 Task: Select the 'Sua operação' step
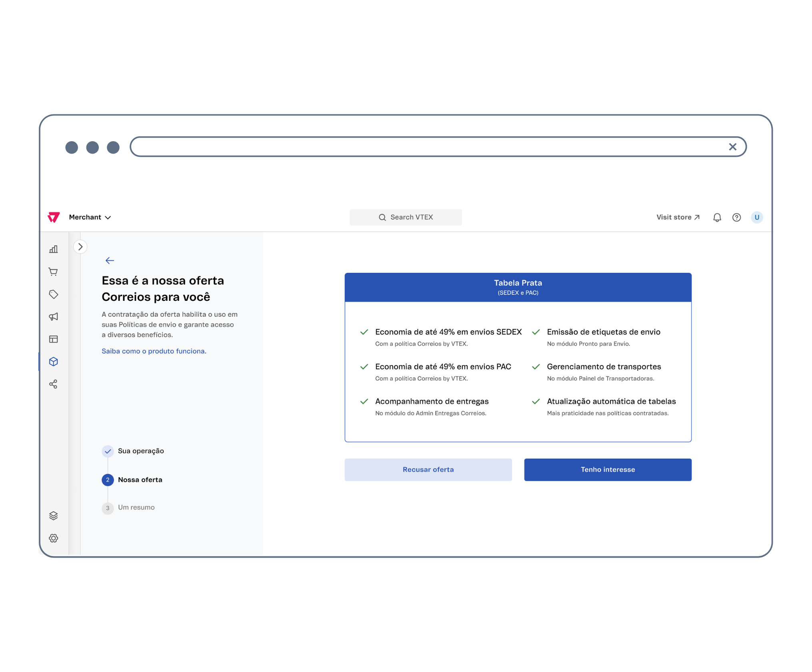click(133, 451)
